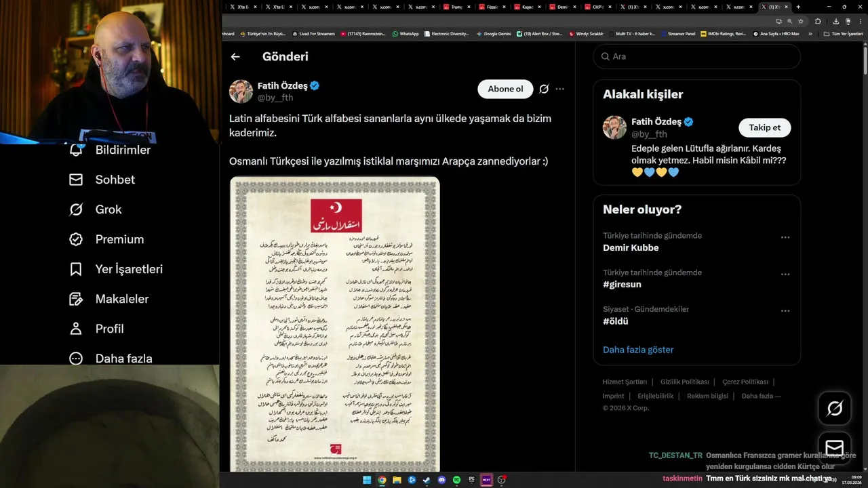Click Takip et for Fatih Özdeş
The height and width of the screenshot is (488, 868).
point(764,127)
